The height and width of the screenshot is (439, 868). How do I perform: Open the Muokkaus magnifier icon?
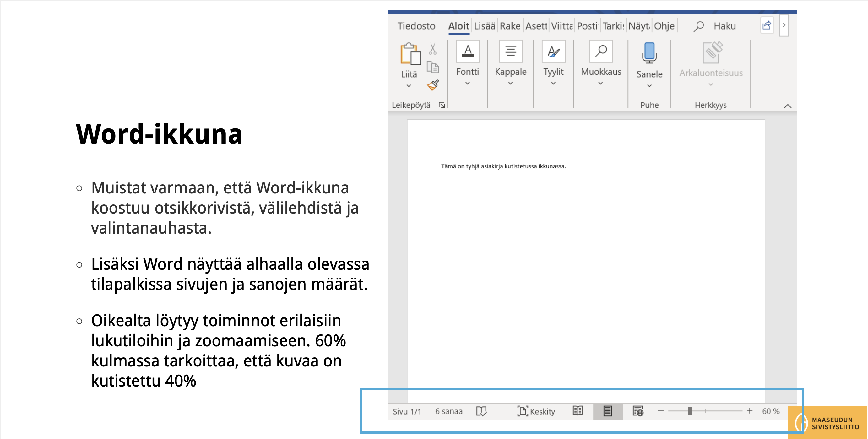[x=601, y=51]
